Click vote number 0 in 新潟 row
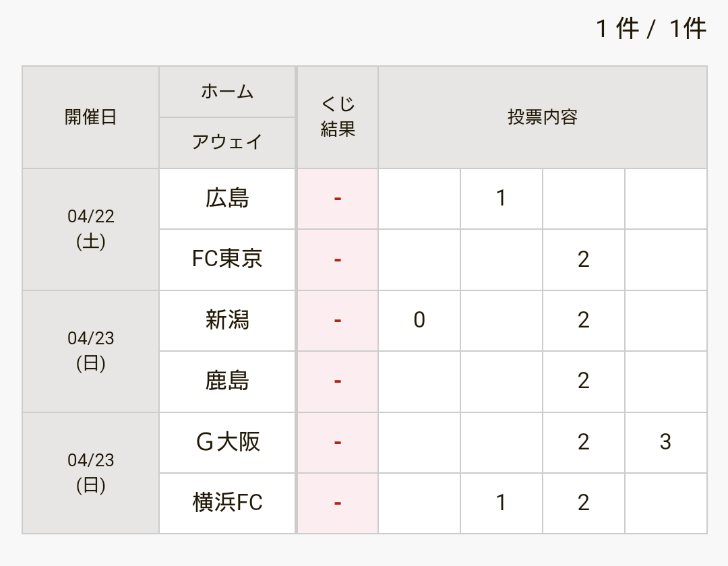The height and width of the screenshot is (566, 728). pyautogui.click(x=419, y=320)
